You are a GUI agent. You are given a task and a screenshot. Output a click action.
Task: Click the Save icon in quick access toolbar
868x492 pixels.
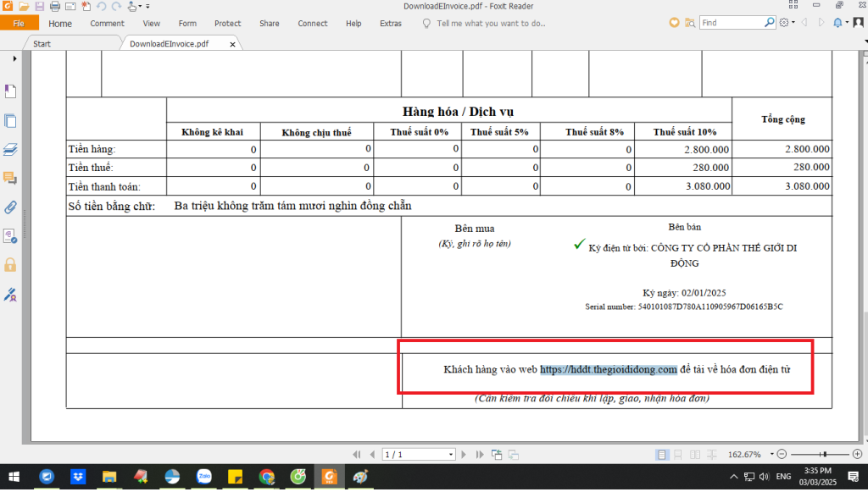pos(39,6)
